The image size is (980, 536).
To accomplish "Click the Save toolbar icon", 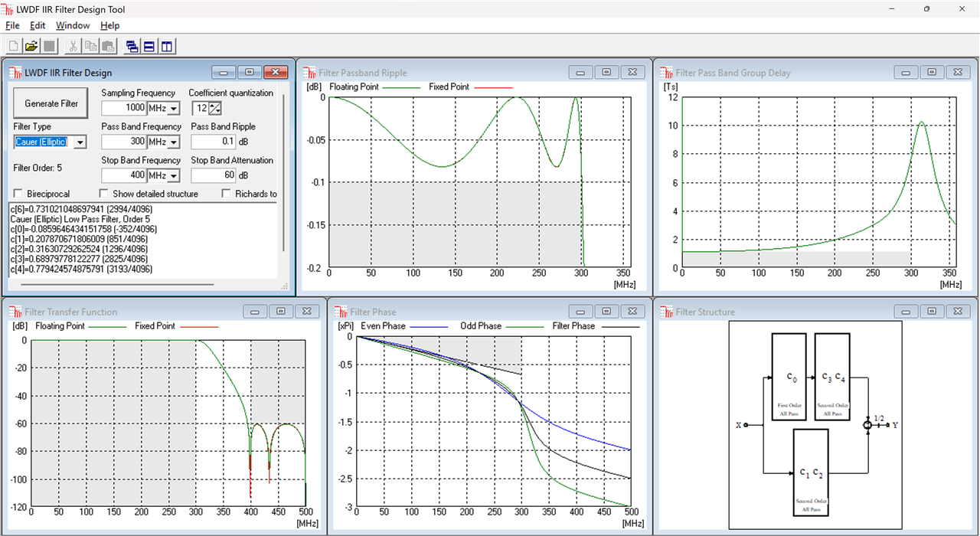I will point(49,46).
